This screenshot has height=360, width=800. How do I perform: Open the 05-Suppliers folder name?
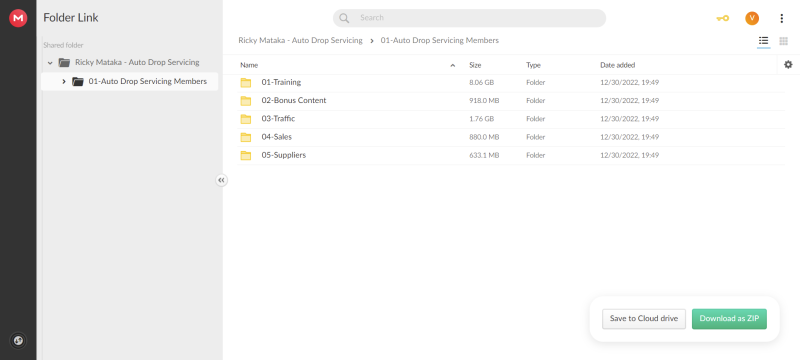(284, 155)
